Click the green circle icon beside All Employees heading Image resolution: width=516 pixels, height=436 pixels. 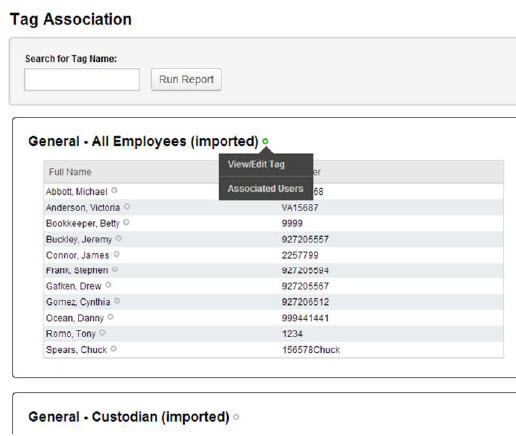point(265,141)
